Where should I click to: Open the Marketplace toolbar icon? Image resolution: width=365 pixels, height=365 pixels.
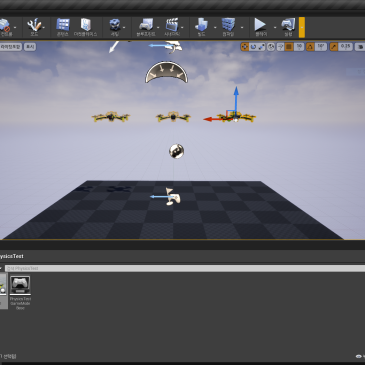click(86, 27)
